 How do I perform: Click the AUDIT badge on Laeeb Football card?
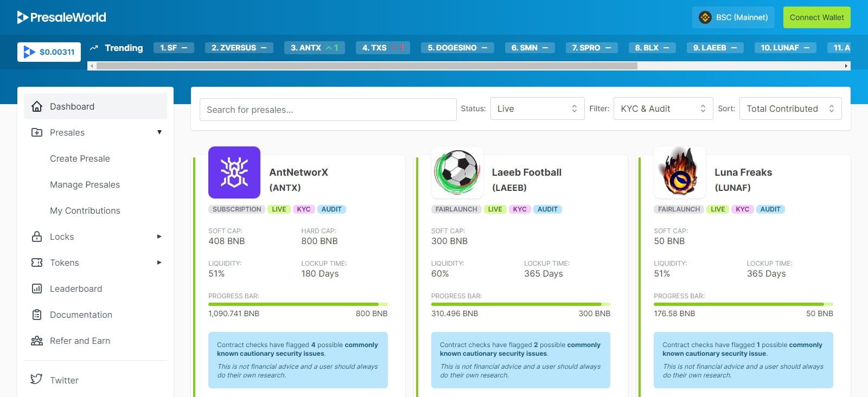[547, 209]
